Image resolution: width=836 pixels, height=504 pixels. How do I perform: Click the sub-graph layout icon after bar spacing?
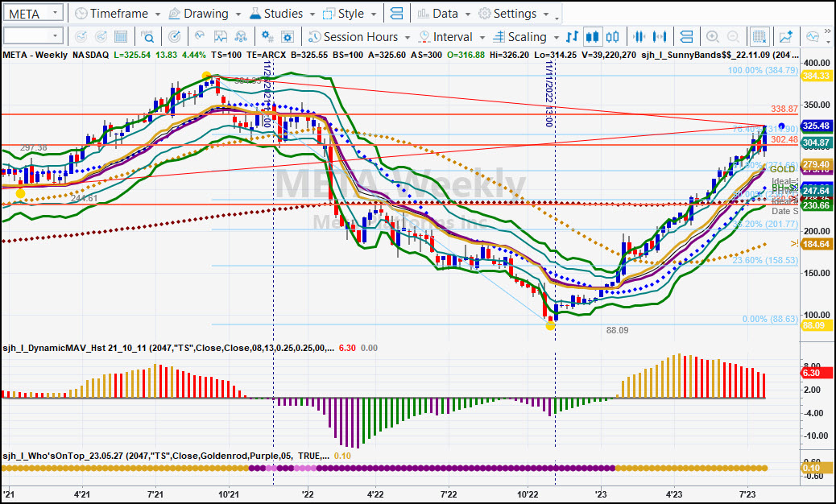click(x=687, y=37)
